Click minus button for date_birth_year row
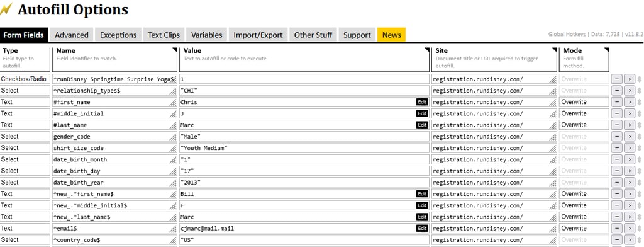Viewport: 644px width, 247px height. (x=616, y=182)
